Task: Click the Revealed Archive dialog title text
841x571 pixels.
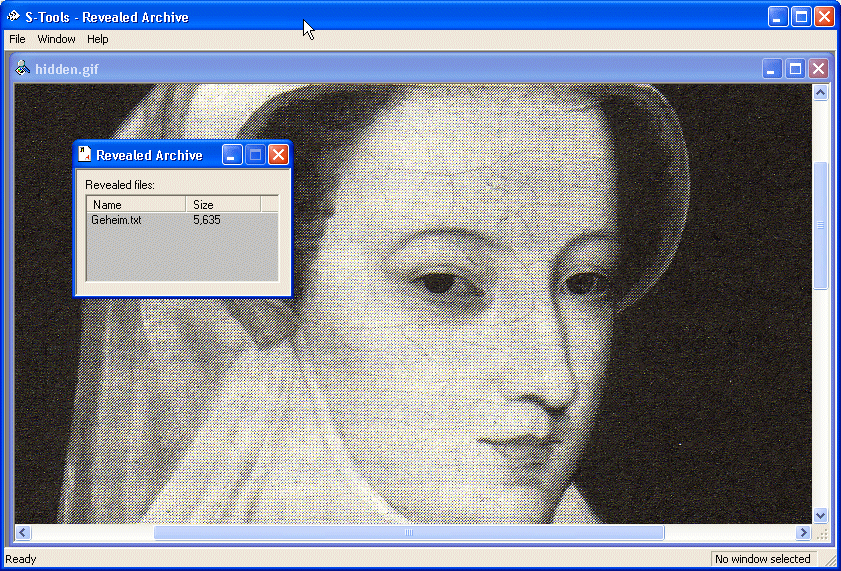Action: (x=149, y=155)
